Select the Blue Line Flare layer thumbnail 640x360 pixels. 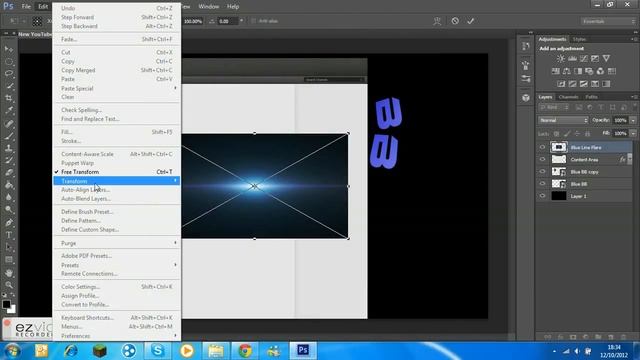559,147
